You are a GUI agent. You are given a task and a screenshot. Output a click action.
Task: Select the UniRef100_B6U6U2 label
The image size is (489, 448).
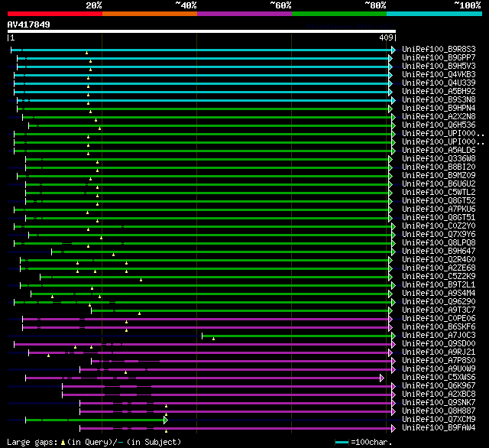tap(439, 184)
